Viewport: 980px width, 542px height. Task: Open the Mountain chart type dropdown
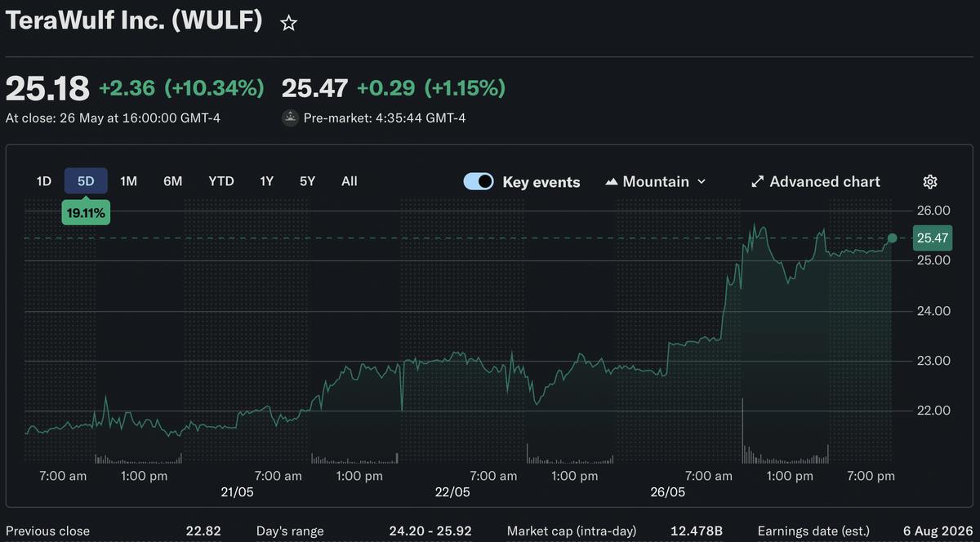coord(656,181)
